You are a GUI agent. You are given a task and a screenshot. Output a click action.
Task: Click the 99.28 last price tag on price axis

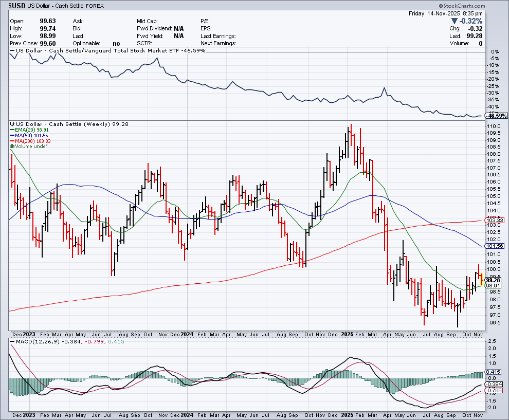pyautogui.click(x=493, y=280)
